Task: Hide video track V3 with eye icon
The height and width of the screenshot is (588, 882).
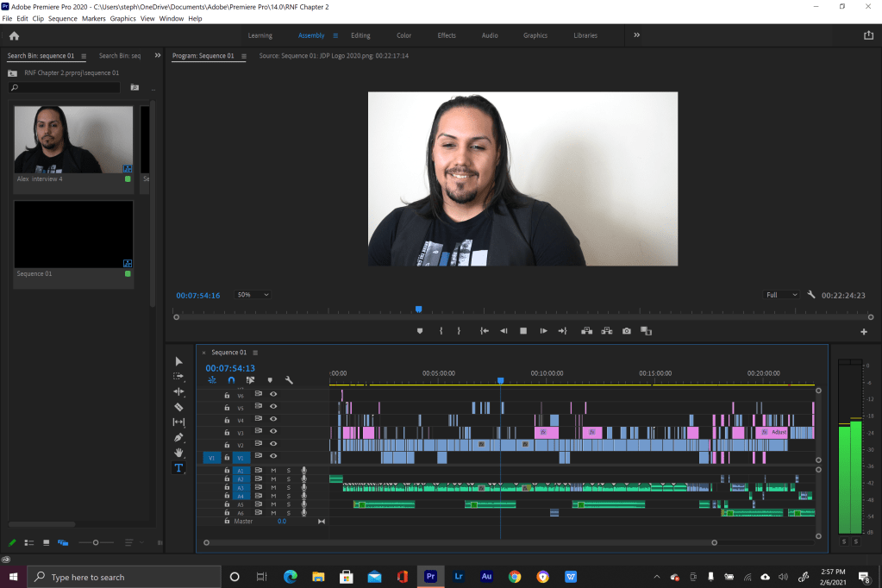Action: click(273, 431)
